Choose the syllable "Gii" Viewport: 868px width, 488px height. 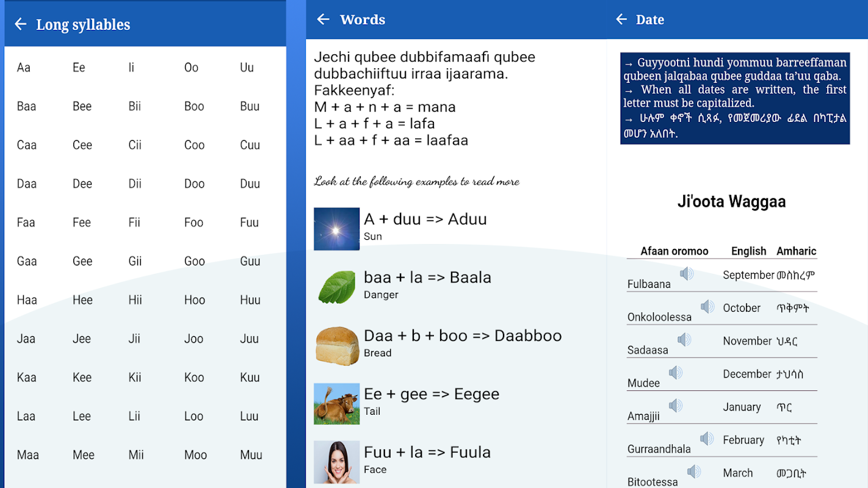[135, 261]
